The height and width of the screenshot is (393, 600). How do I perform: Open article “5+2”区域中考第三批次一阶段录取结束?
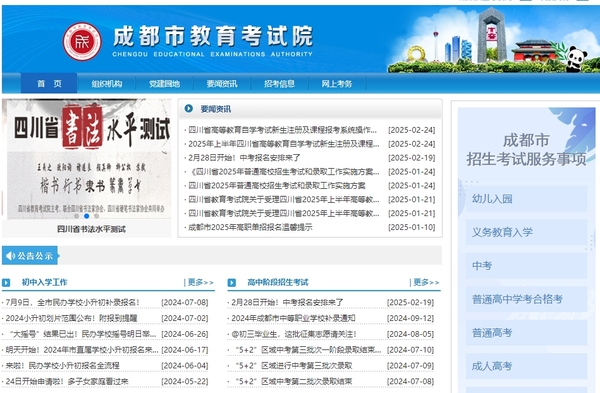point(307,350)
